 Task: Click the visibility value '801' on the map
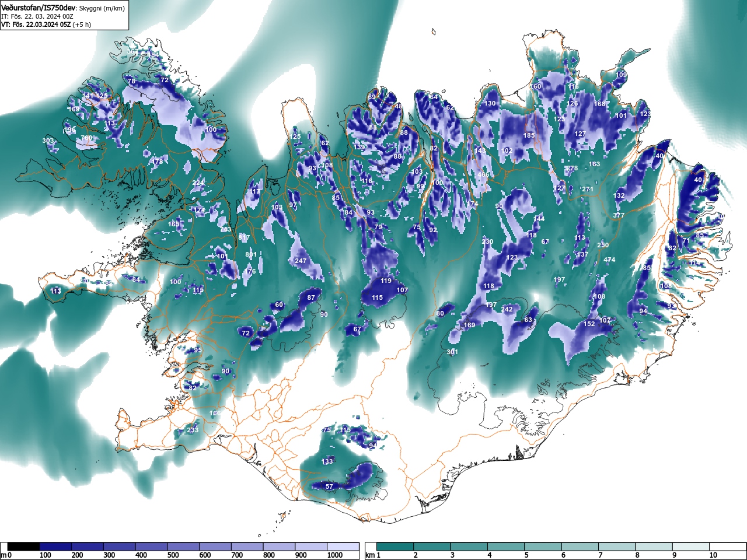[251, 254]
